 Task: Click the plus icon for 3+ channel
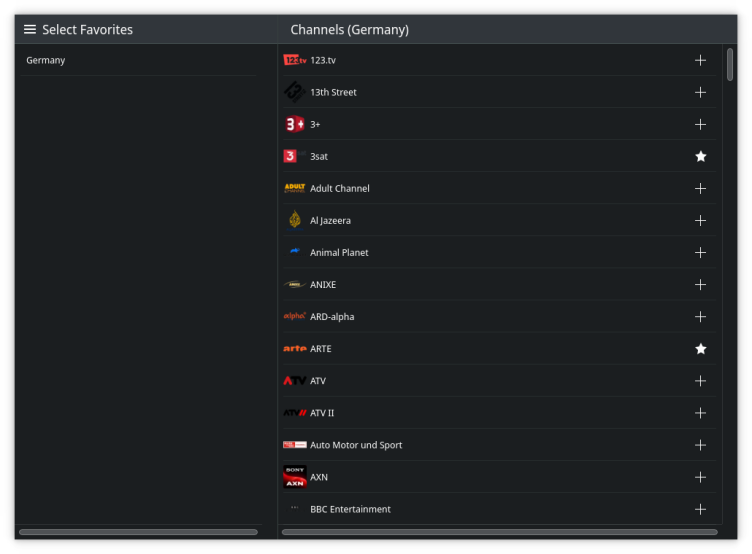(x=700, y=124)
